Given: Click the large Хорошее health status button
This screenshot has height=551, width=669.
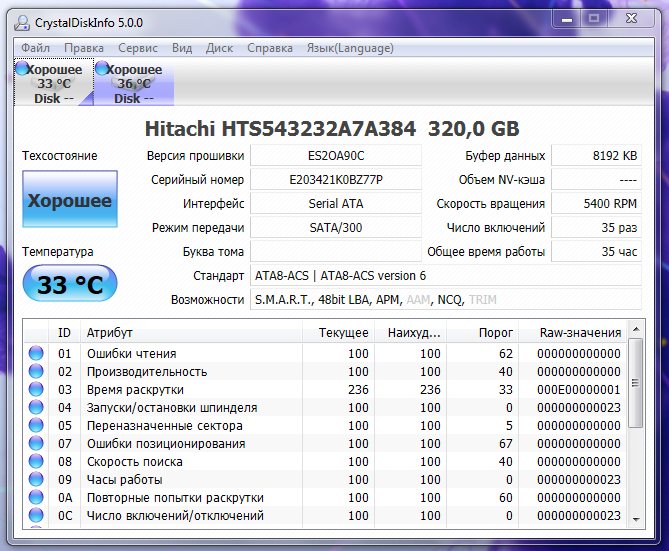Looking at the screenshot, I should [x=70, y=199].
